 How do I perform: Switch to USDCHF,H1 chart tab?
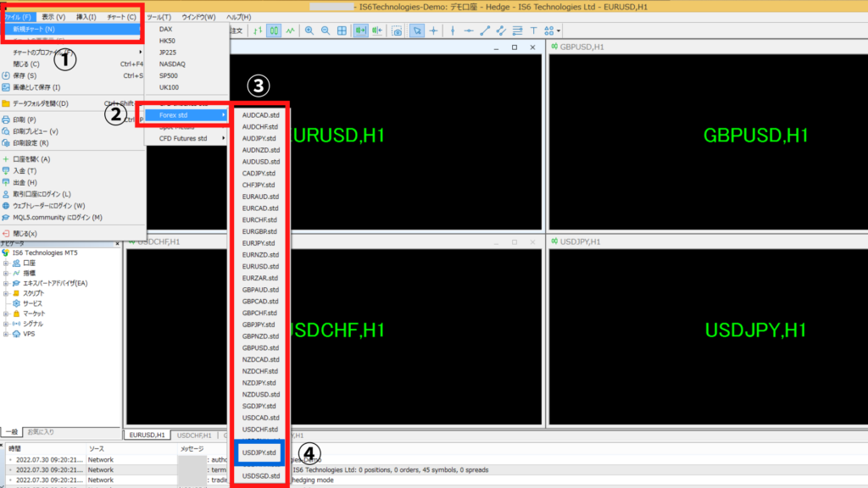click(194, 435)
